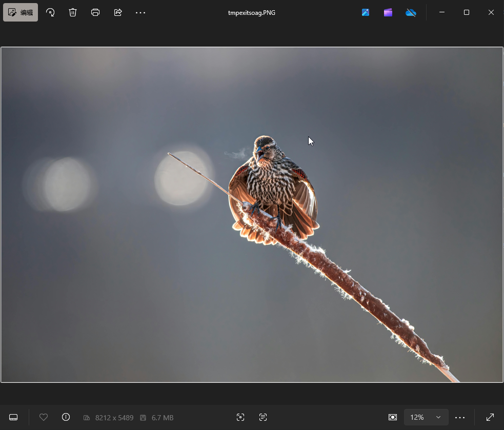Click the bird in the photo
This screenshot has height=430, width=504.
click(272, 190)
